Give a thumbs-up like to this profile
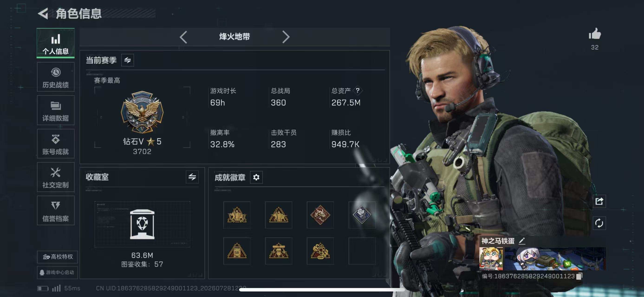Screen dimensions: 644x297 [595, 34]
